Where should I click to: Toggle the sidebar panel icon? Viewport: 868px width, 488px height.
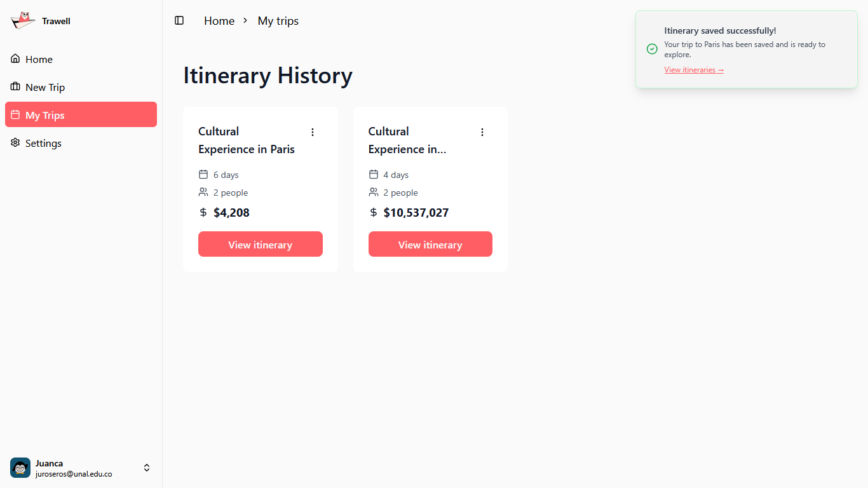[x=179, y=21]
